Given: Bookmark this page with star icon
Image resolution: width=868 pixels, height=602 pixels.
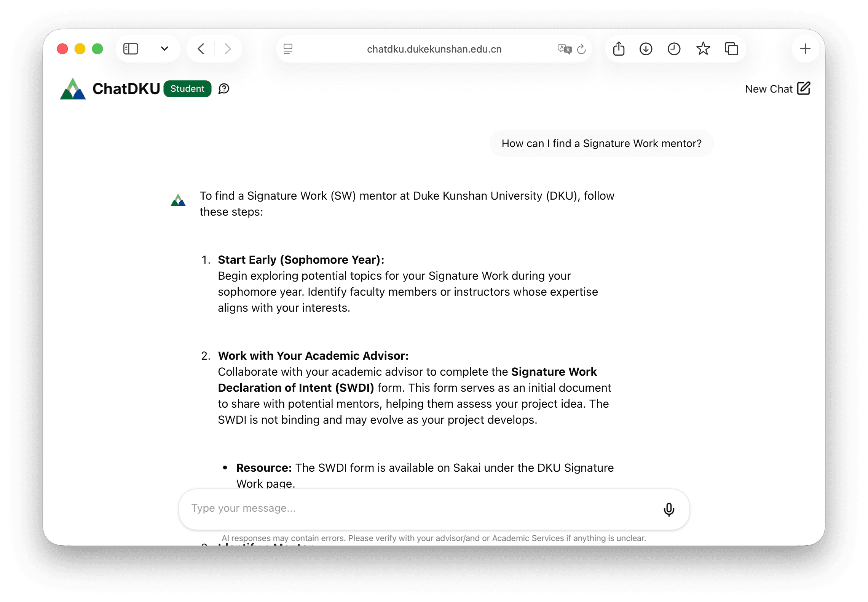Looking at the screenshot, I should 703,49.
